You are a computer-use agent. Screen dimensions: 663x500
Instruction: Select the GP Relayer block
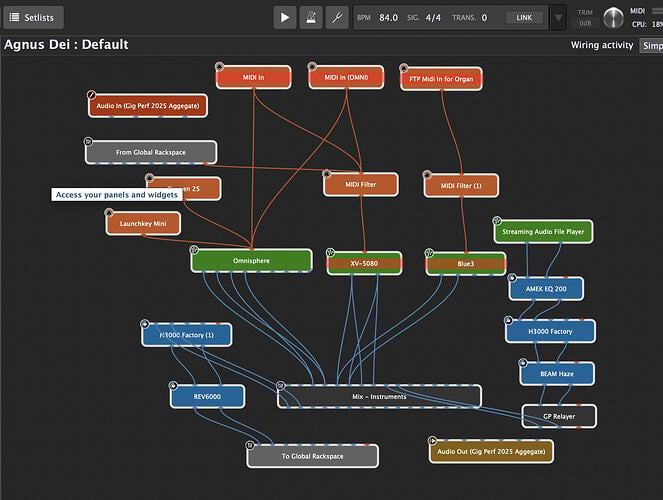pyautogui.click(x=559, y=416)
